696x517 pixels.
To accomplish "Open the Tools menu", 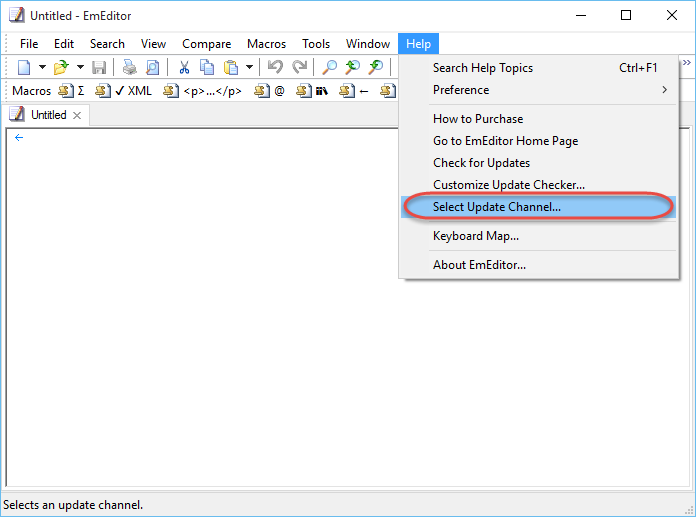I will pos(316,44).
